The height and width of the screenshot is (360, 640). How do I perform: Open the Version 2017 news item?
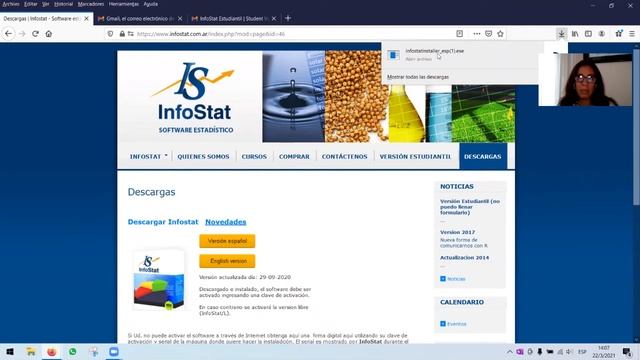[x=457, y=232]
